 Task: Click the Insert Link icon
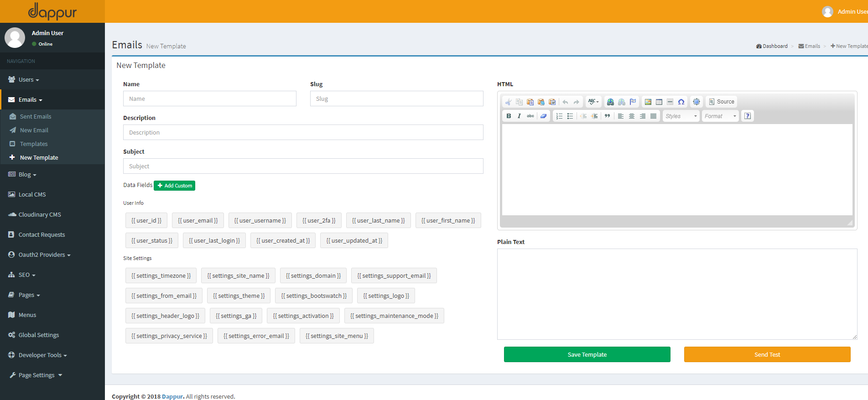(x=610, y=102)
